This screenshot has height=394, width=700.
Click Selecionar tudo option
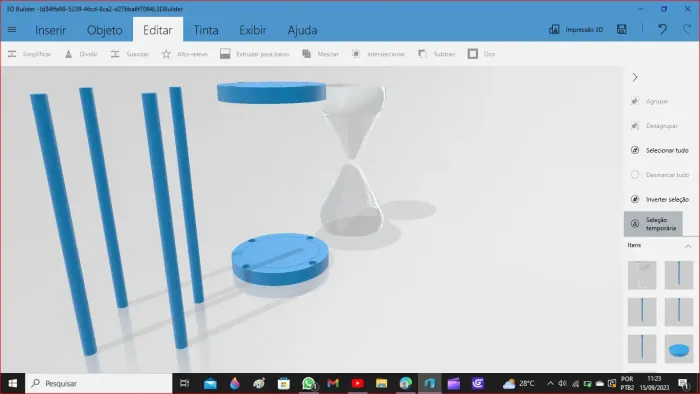point(659,150)
